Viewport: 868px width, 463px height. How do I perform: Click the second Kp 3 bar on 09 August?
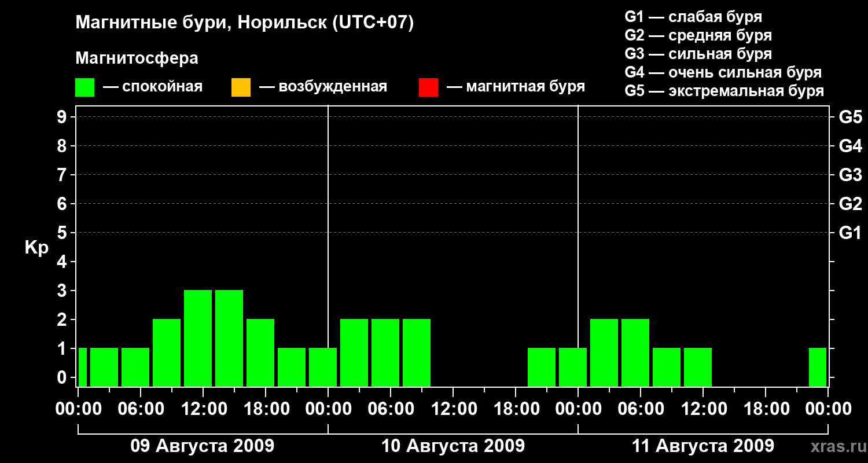tap(229, 338)
